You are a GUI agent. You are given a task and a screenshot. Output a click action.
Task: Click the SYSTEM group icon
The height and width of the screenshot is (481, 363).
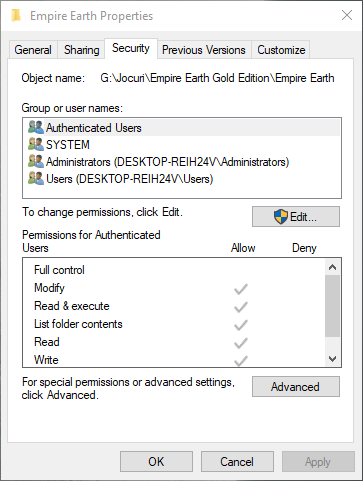click(x=36, y=144)
